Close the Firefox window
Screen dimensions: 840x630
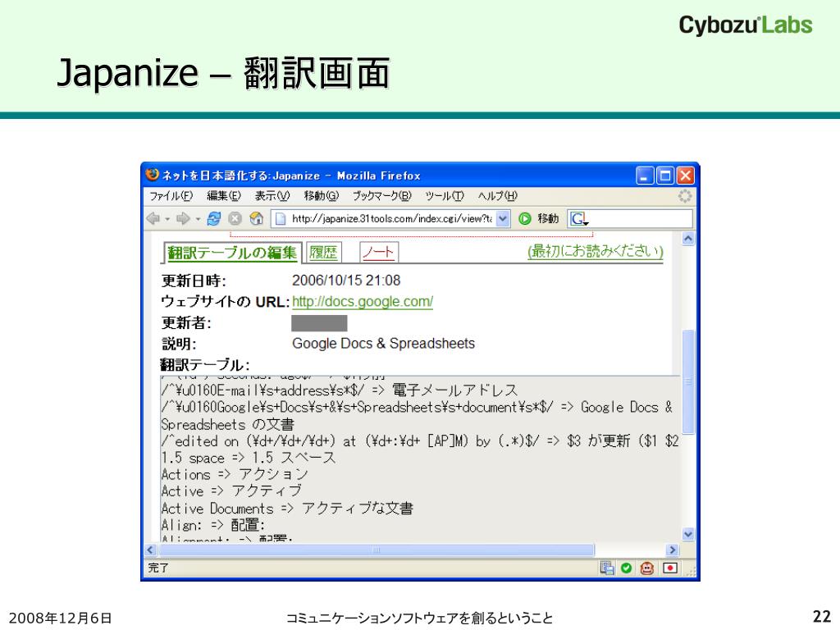click(686, 176)
